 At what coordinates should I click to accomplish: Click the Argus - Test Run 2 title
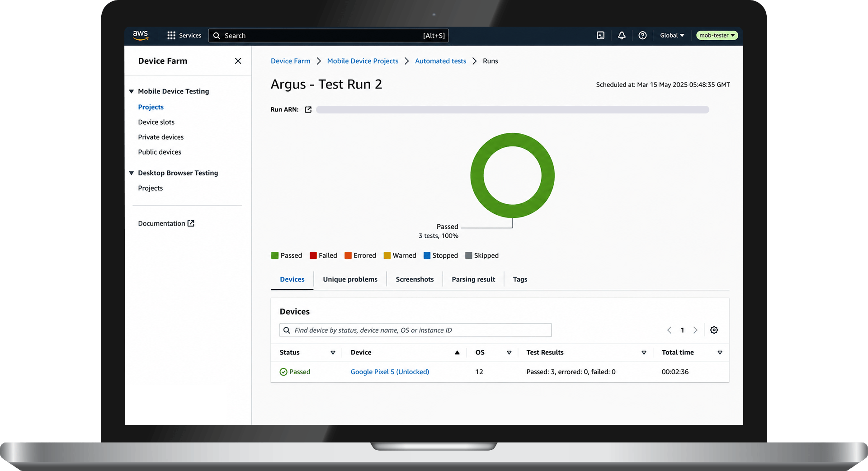pyautogui.click(x=326, y=85)
